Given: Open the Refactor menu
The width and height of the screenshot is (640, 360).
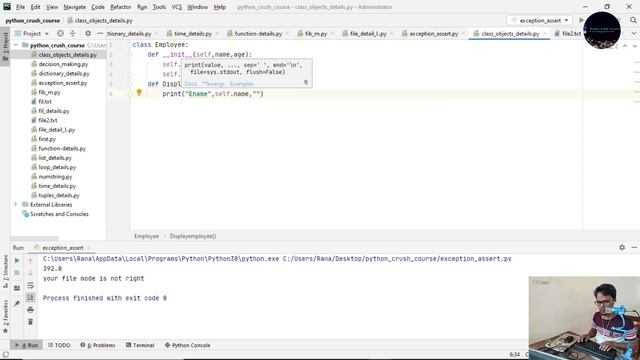Looking at the screenshot, I should point(121,7).
